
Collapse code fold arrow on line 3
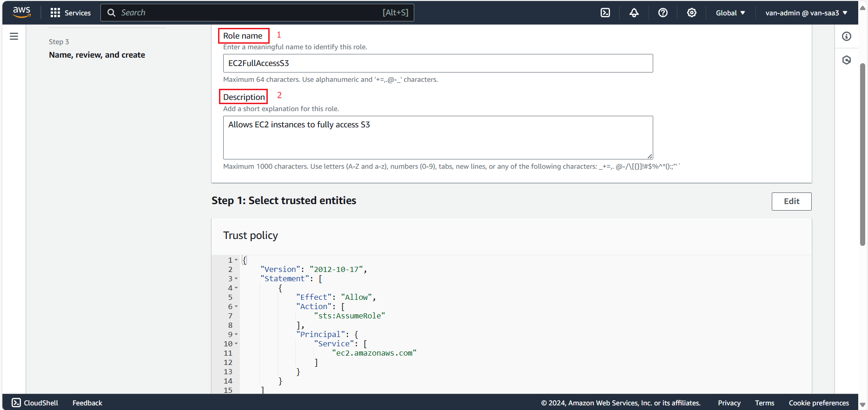click(236, 278)
